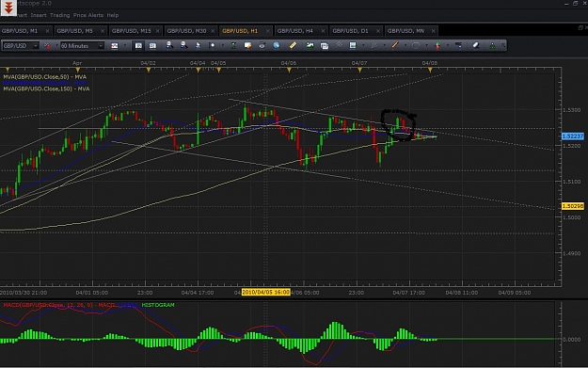This screenshot has width=588, height=368.
Task: Open the Insert menu
Action: (x=39, y=15)
